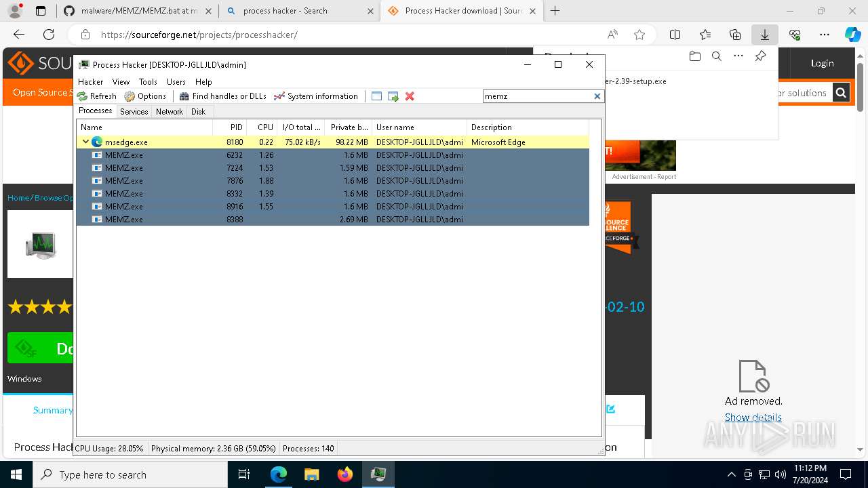Click Processes: 140 status bar entry
This screenshot has width=868, height=488.
[309, 449]
